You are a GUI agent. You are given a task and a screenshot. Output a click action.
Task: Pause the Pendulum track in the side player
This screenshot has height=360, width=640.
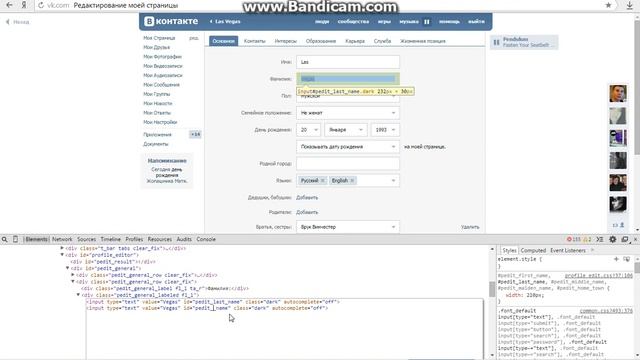[x=496, y=42]
